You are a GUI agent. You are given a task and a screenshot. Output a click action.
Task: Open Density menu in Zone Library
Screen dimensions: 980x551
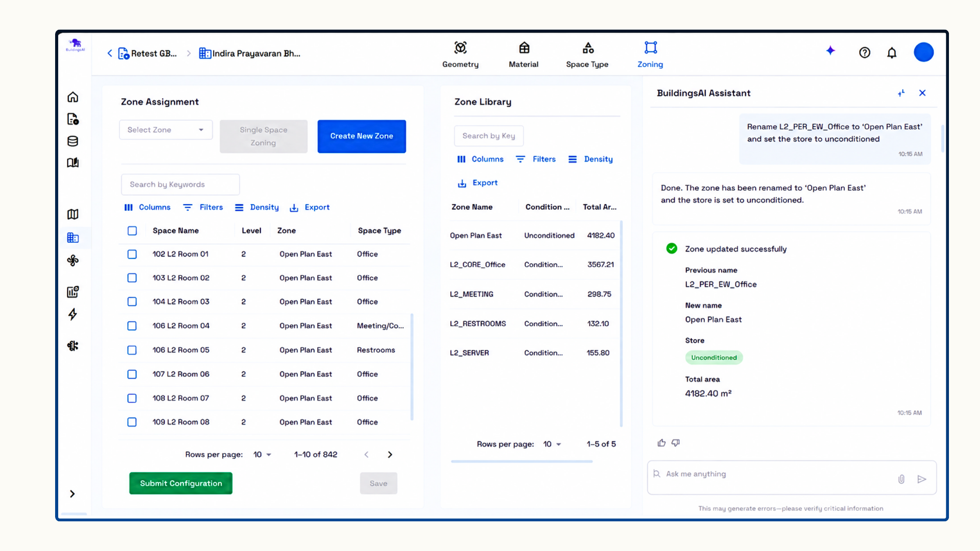(x=590, y=159)
